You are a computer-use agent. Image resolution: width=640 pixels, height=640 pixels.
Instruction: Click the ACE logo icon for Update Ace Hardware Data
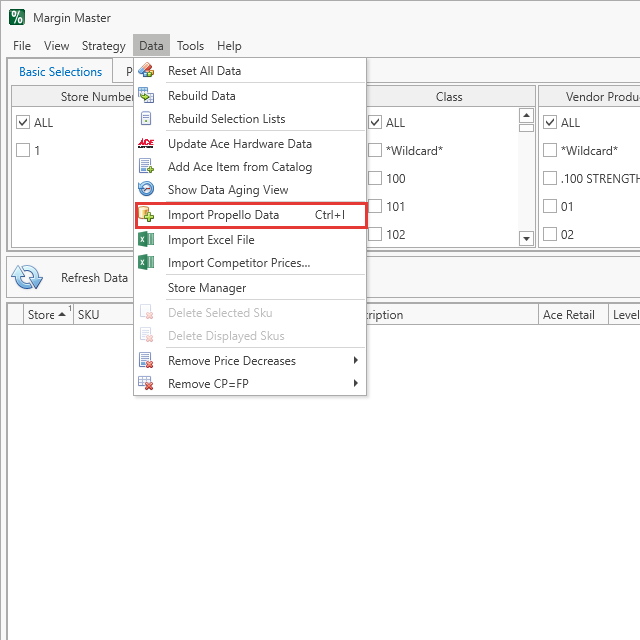pos(146,144)
